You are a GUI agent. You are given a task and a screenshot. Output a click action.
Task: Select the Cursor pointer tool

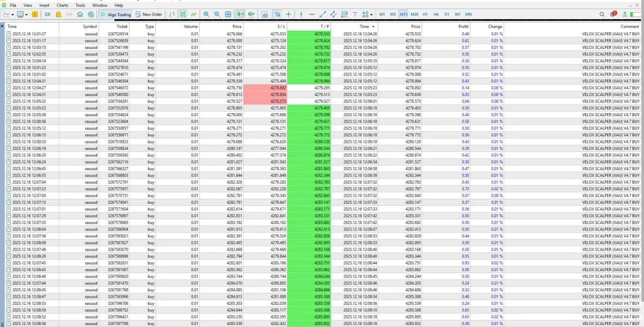point(278,14)
